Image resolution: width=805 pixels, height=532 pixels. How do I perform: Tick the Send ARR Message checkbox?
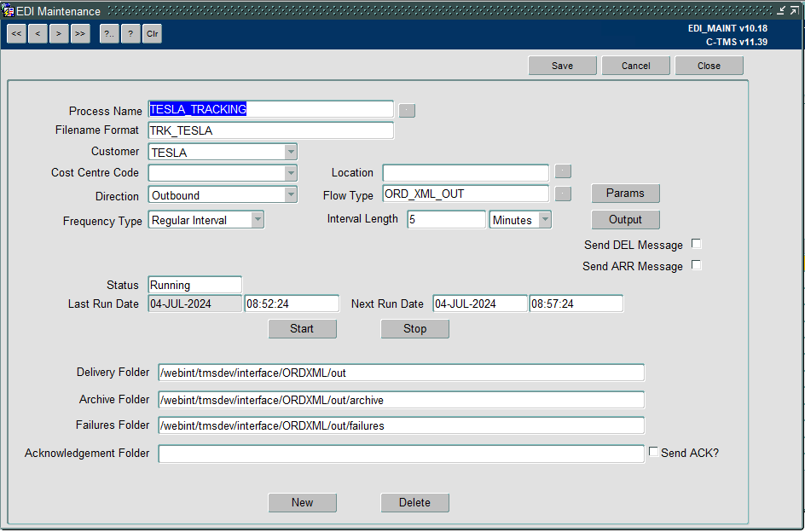[697, 265]
